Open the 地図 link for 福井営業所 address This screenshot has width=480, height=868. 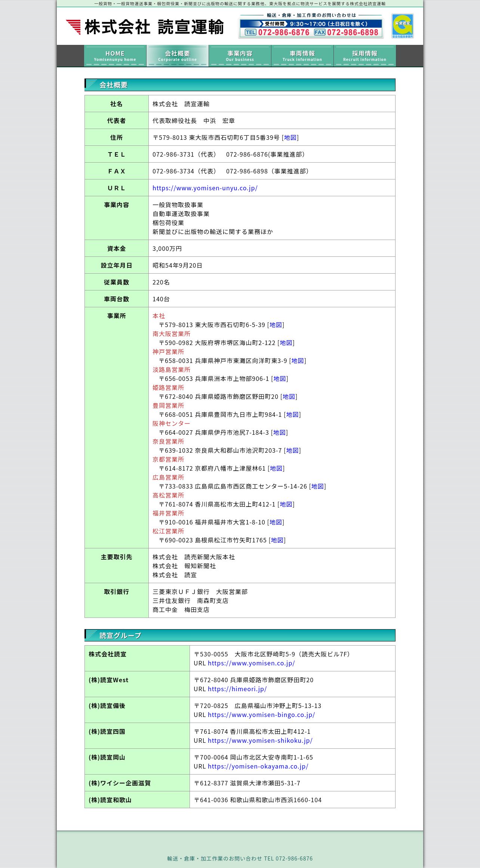coord(276,522)
